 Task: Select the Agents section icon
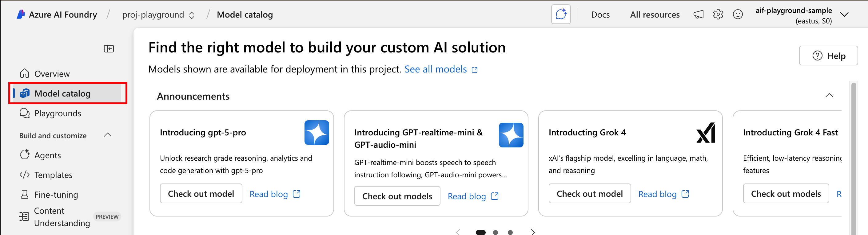(x=25, y=155)
